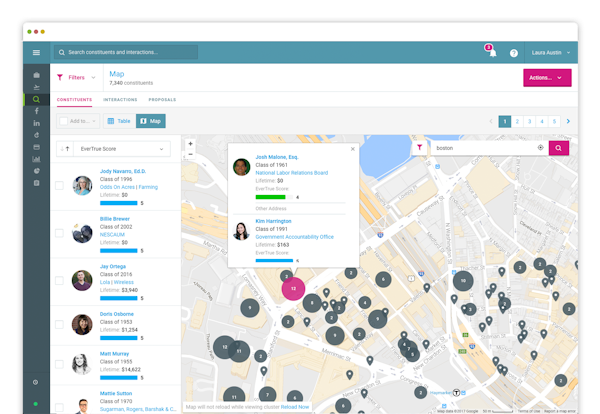Open the EverTrue Score sort dropdown
Screen dimensions: 600x414
tap(122, 149)
